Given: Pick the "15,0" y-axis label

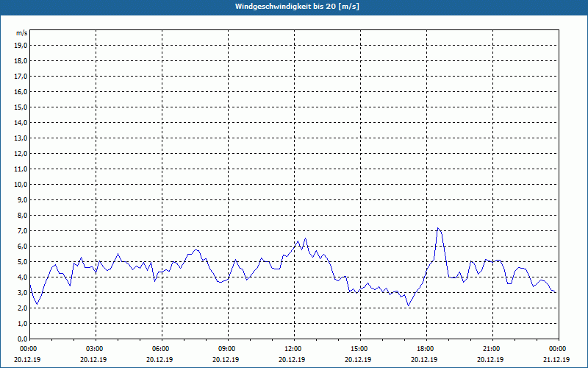Looking at the screenshot, I should pos(21,107).
